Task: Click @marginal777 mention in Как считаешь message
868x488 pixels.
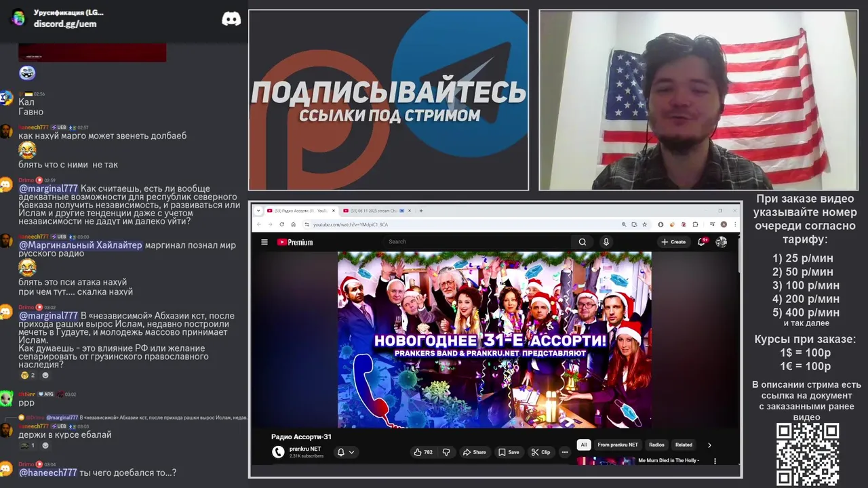Action: coord(48,188)
